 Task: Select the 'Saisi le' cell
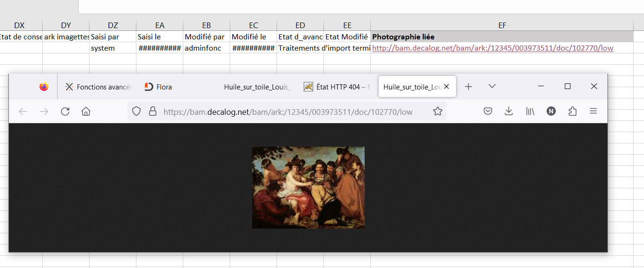click(x=160, y=37)
